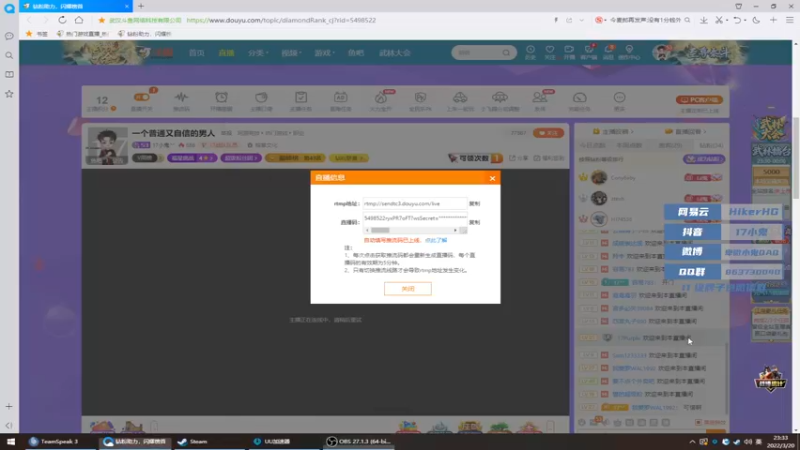Click the browser address bar URL

click(x=281, y=20)
